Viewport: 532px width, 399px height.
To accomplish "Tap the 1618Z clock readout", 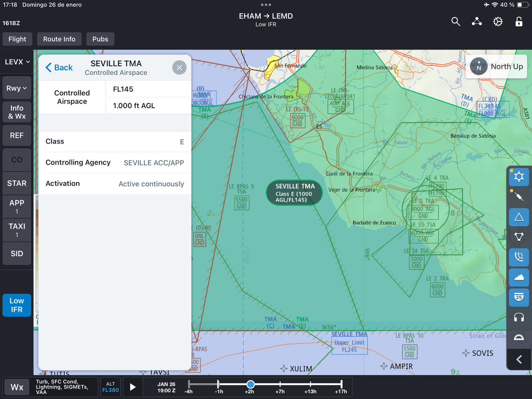I will (11, 23).
